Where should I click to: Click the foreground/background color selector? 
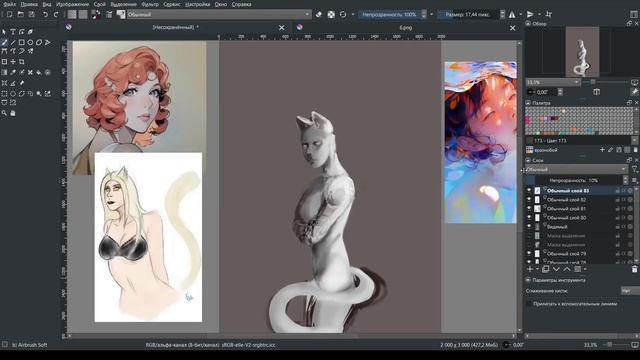point(96,15)
